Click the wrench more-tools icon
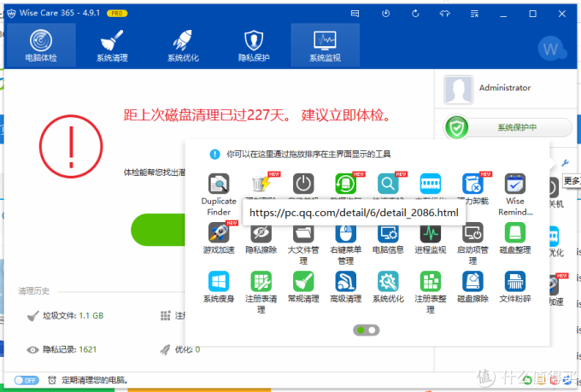The width and height of the screenshot is (581, 392). (565, 162)
